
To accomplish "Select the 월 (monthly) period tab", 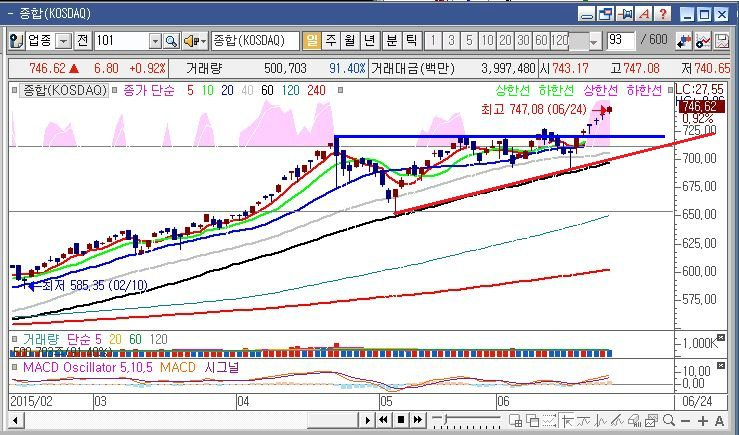I will [350, 41].
